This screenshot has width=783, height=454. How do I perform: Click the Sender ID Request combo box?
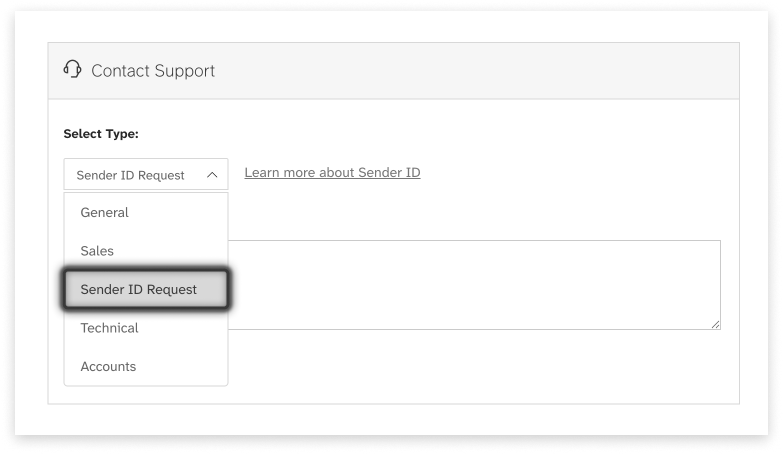[145, 175]
